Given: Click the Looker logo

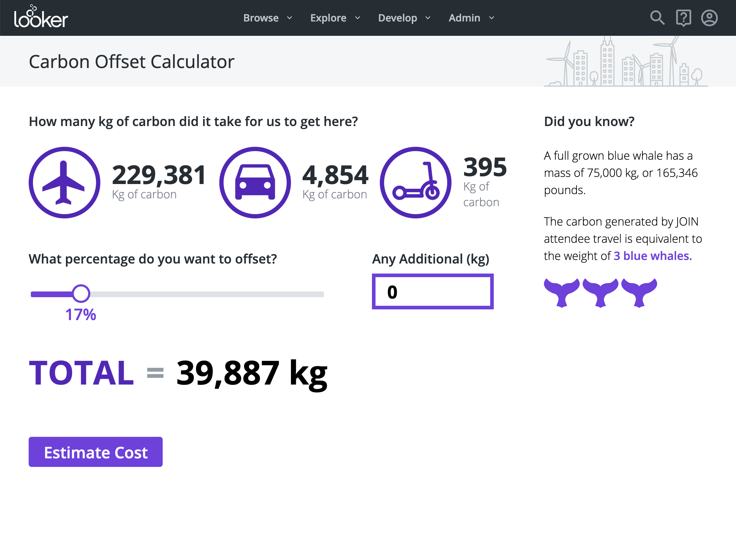Looking at the screenshot, I should click(41, 17).
